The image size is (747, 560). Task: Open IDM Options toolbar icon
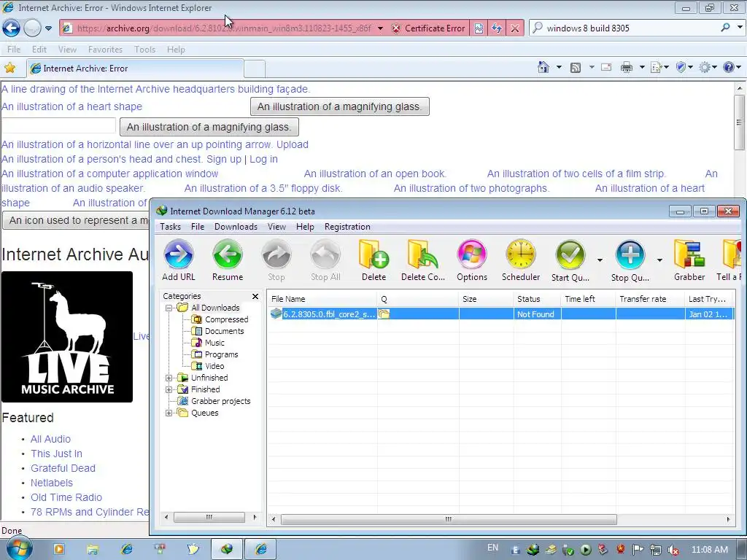coord(472,260)
